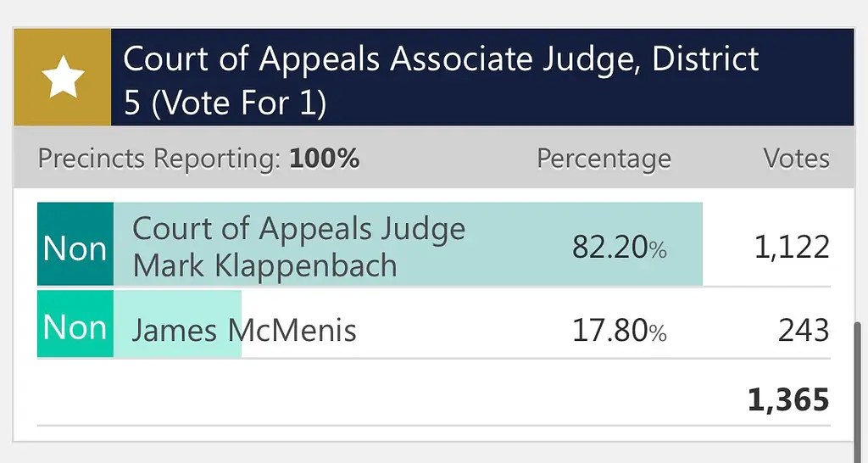Viewport: 868px width, 463px height.
Task: Click the light teal Klappenbach result bar
Action: pyautogui.click(x=408, y=244)
